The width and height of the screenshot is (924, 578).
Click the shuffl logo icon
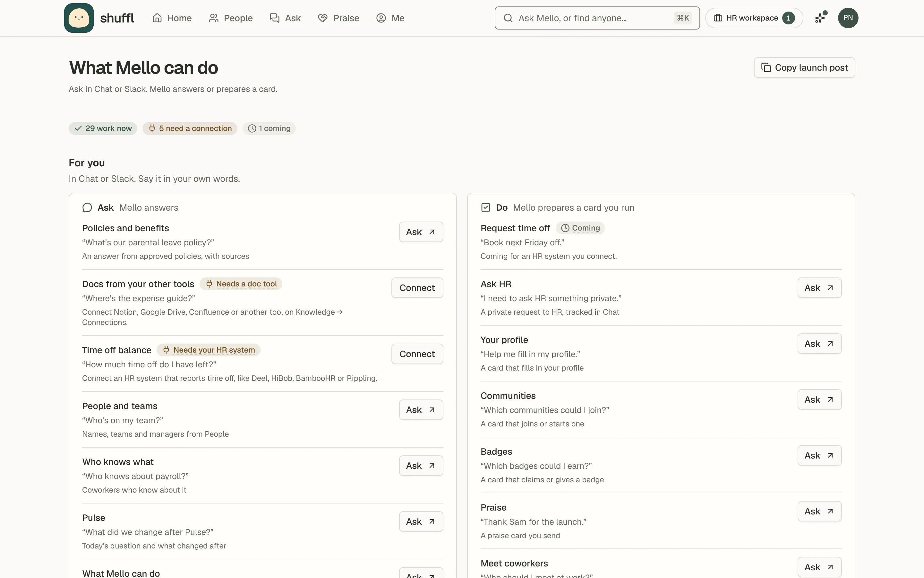coord(79,18)
